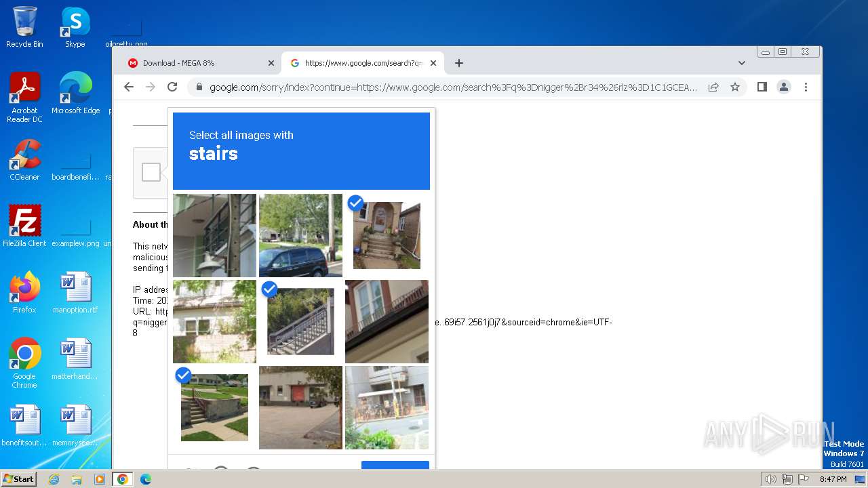
Task: Click the blue verify button in captcha
Action: coord(395,465)
